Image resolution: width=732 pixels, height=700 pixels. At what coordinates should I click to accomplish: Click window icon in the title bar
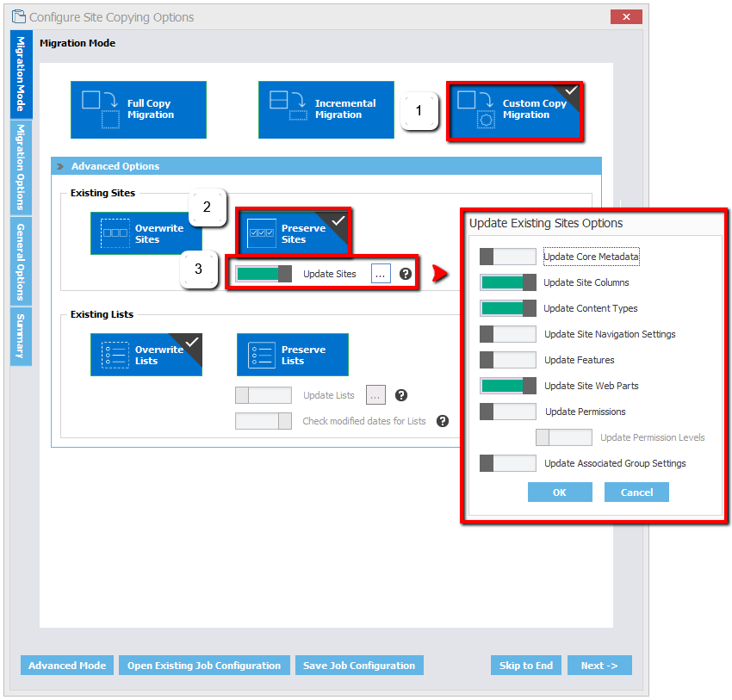pos(19,17)
